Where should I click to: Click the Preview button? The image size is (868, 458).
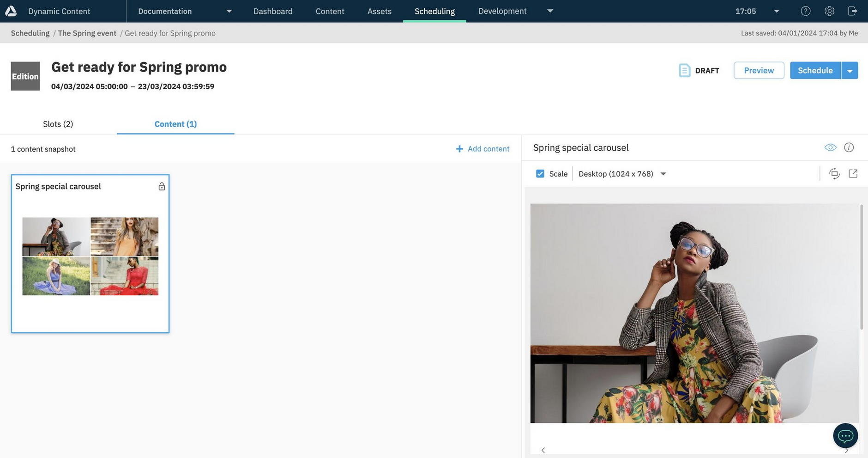[x=759, y=70]
